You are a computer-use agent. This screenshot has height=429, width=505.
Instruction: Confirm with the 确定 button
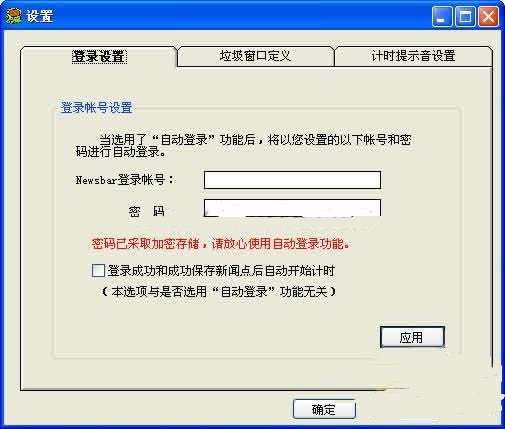pyautogui.click(x=324, y=409)
